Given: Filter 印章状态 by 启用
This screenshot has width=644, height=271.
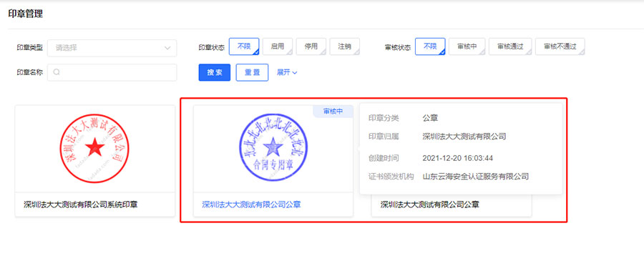Looking at the screenshot, I should tap(278, 46).
